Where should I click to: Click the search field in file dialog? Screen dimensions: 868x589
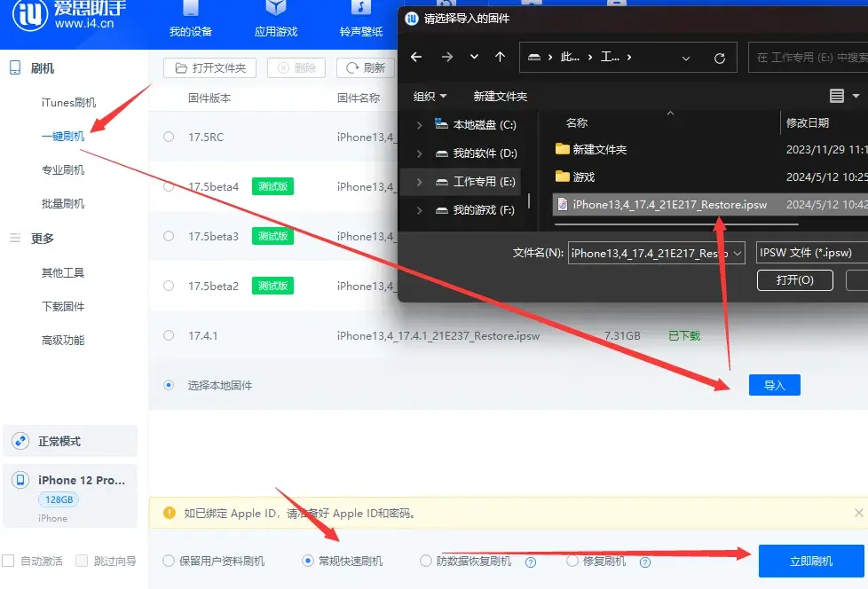(809, 58)
